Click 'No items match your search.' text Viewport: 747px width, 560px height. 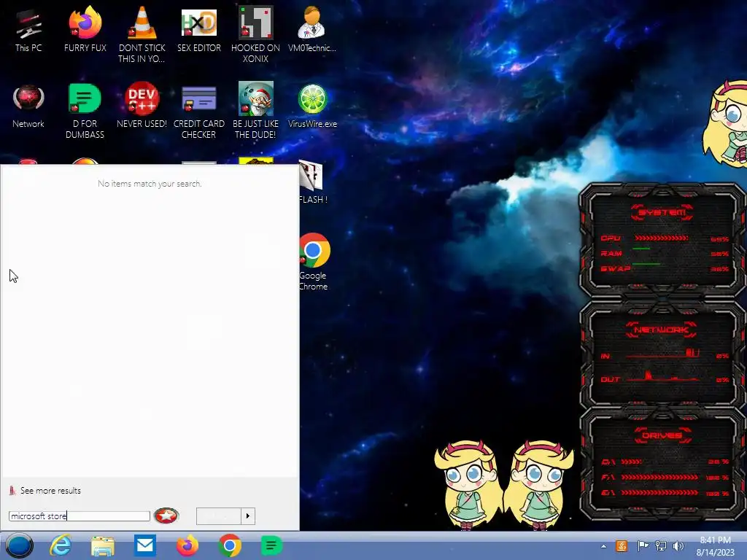[x=150, y=184]
